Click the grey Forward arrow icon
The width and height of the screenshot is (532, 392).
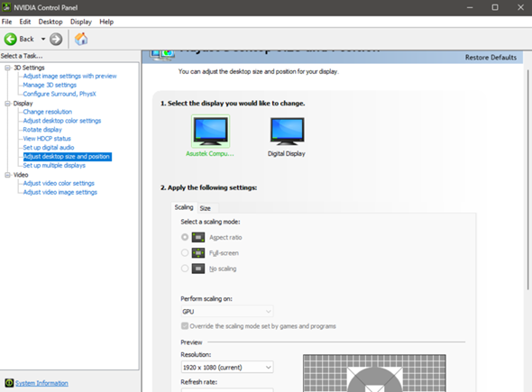(x=56, y=39)
